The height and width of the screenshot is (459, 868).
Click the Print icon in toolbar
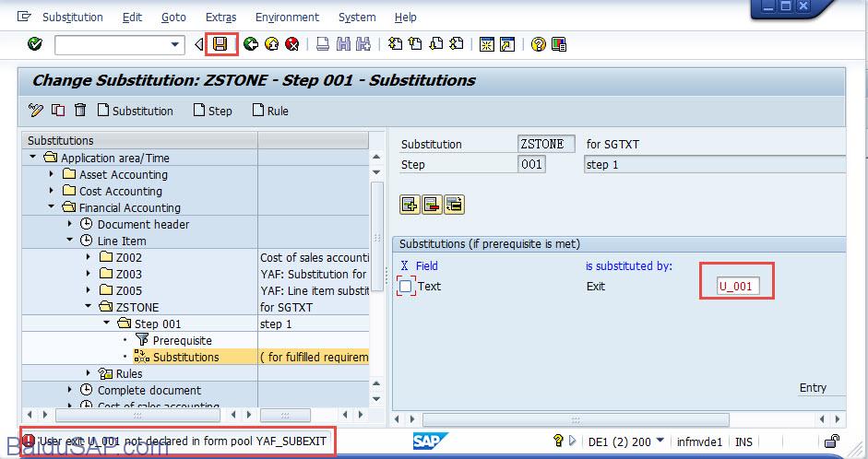[x=323, y=44]
